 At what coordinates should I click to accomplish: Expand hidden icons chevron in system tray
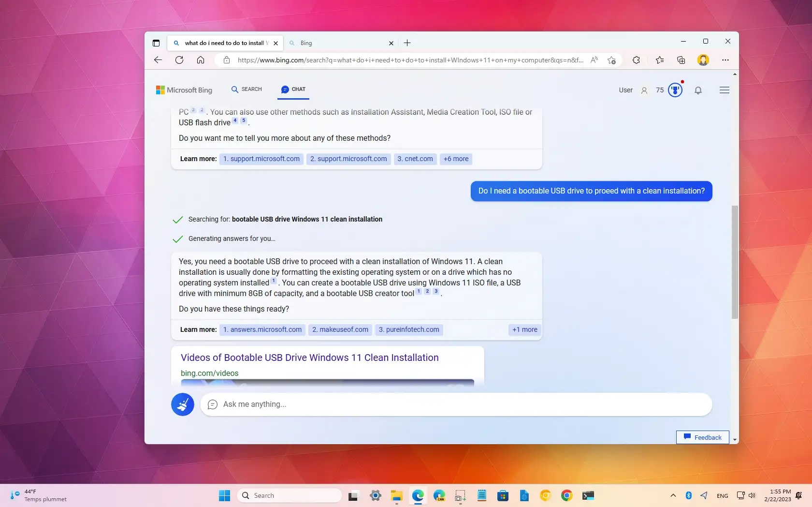[x=673, y=495]
